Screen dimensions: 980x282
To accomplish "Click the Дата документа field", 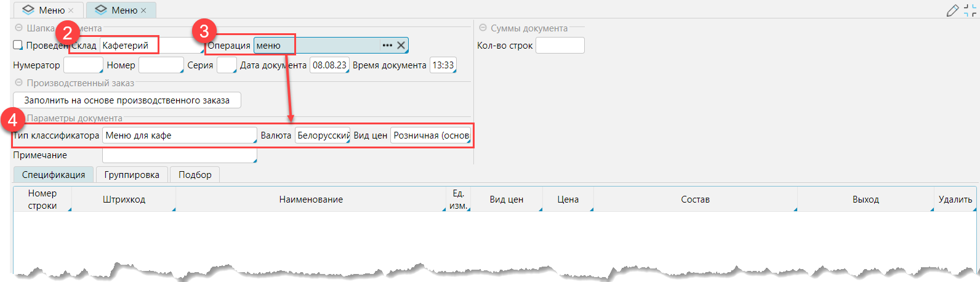I will click(x=329, y=65).
